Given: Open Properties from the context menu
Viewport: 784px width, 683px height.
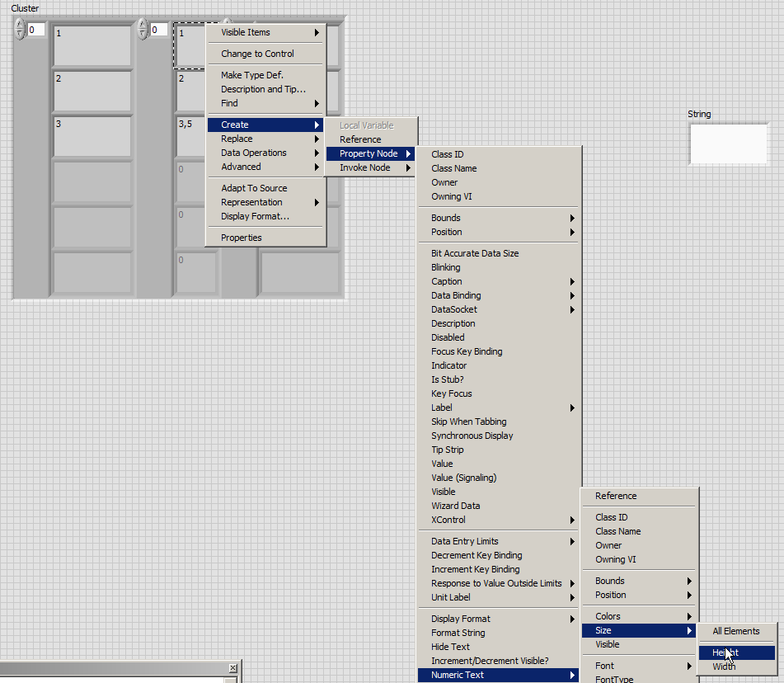Looking at the screenshot, I should (241, 238).
